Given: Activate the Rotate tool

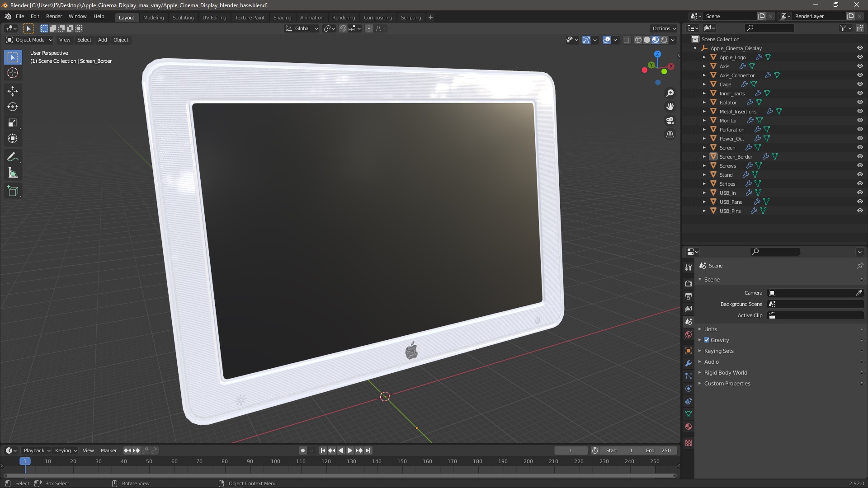Looking at the screenshot, I should [x=13, y=107].
